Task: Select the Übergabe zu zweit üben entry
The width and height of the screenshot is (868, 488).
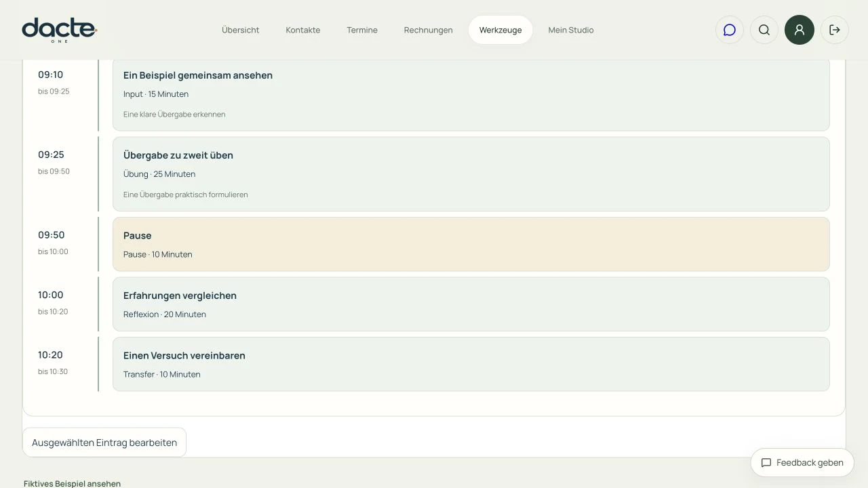Action: tap(471, 174)
